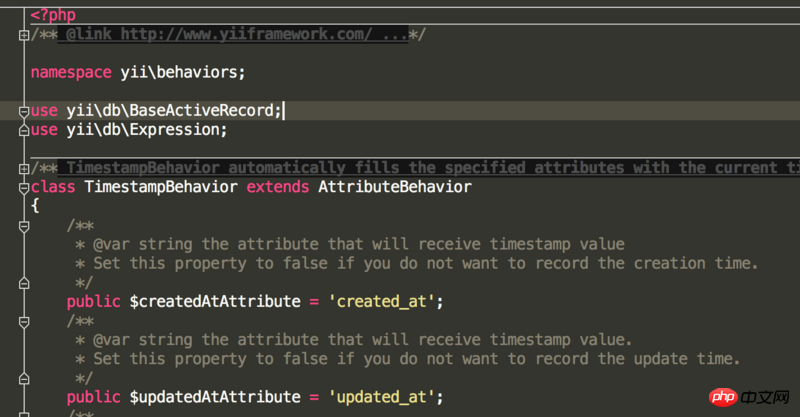Click the AttributeBehavior parent class name
Viewport: 800px width, 417px height.
pos(395,187)
